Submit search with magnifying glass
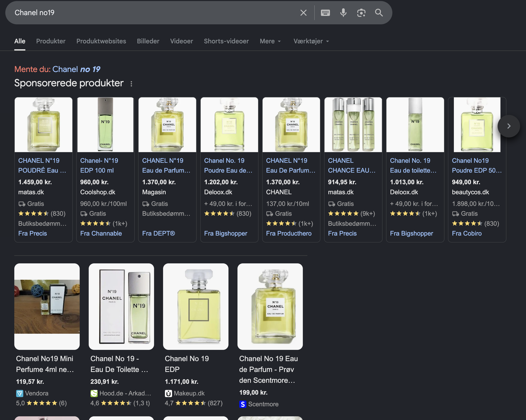526x420 pixels. 379,13
